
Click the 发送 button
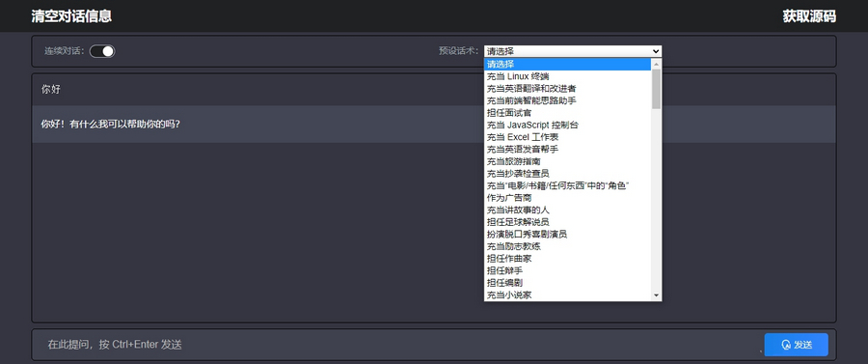point(796,345)
